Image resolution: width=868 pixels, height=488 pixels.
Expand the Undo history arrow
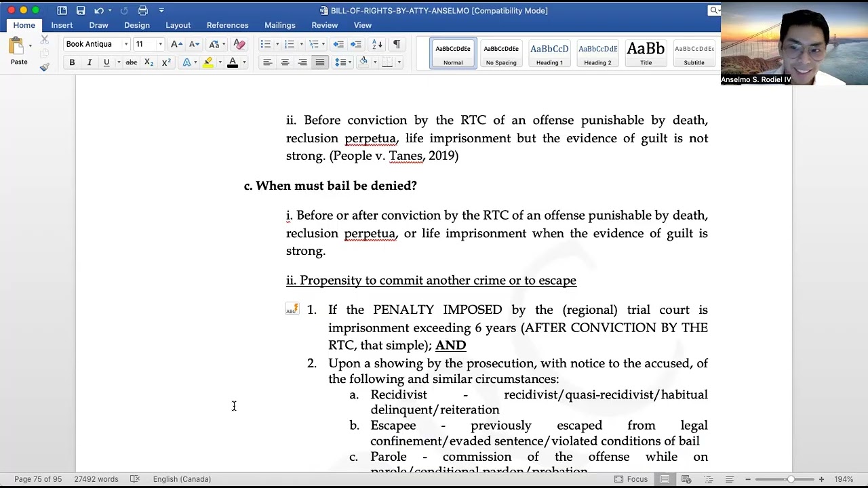tap(110, 10)
